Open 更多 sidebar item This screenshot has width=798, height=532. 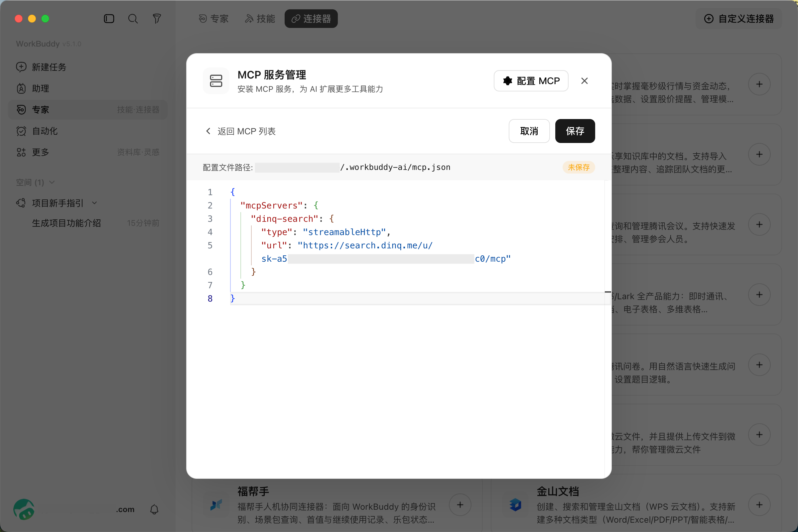tap(88, 152)
